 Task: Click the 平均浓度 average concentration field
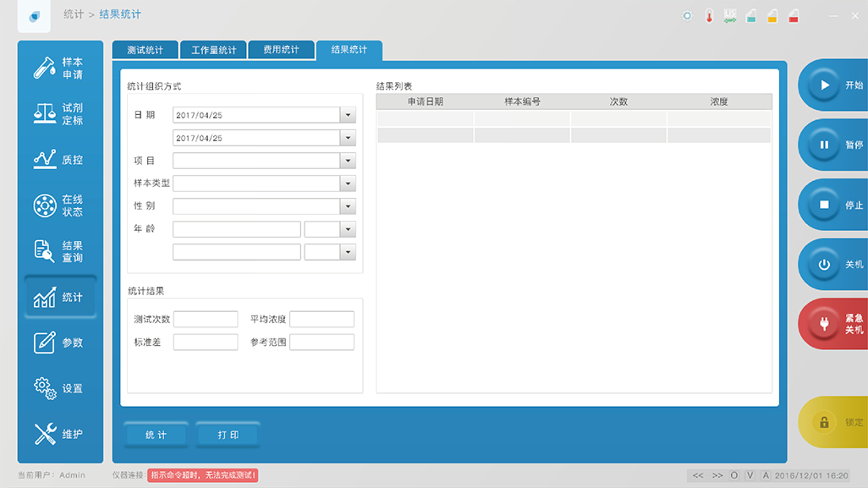pos(321,320)
